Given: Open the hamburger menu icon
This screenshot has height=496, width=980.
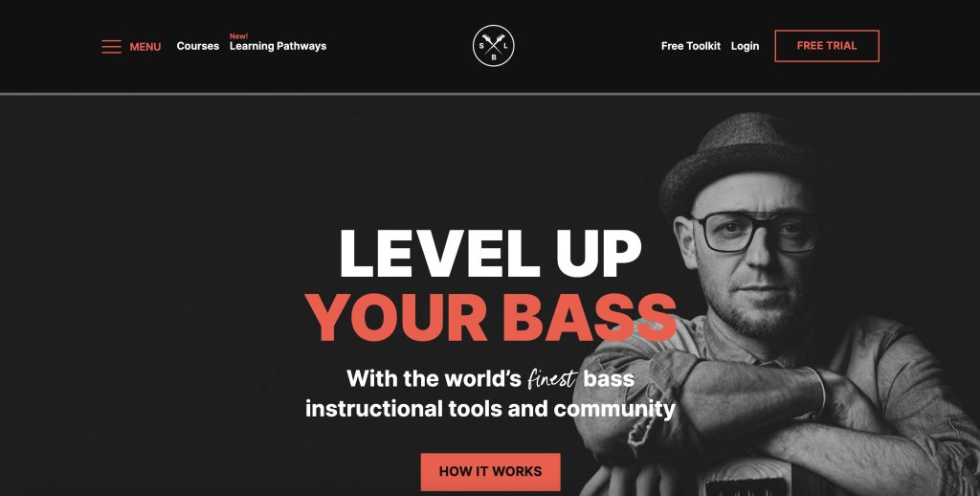Looking at the screenshot, I should 111,47.
